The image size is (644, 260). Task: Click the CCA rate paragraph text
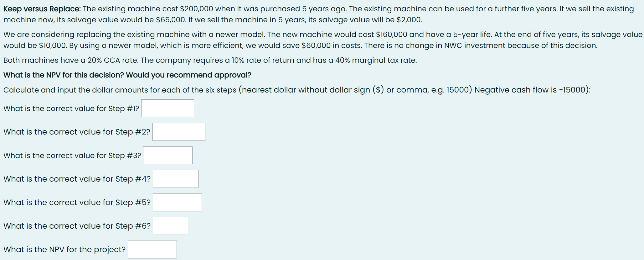tap(210, 60)
